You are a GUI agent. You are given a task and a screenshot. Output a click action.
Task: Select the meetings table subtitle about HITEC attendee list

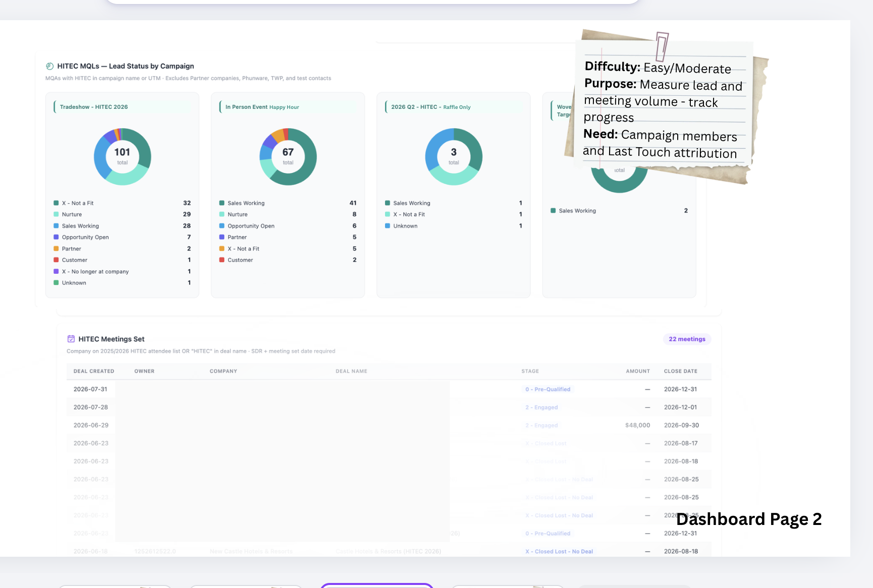(x=201, y=351)
